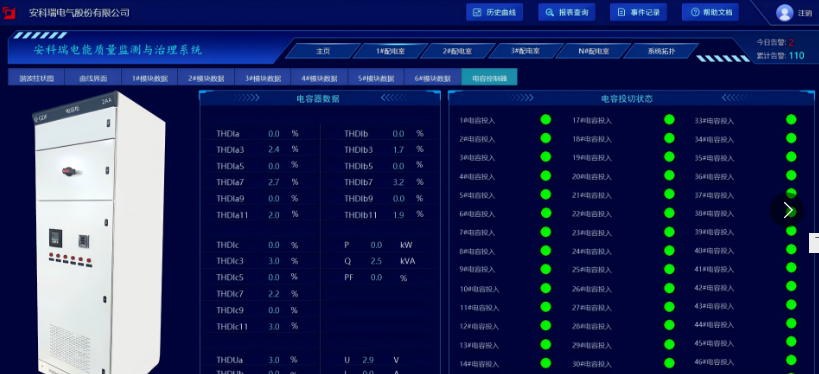
Task: Click the 40#电容投入 status light
Action: [x=791, y=250]
